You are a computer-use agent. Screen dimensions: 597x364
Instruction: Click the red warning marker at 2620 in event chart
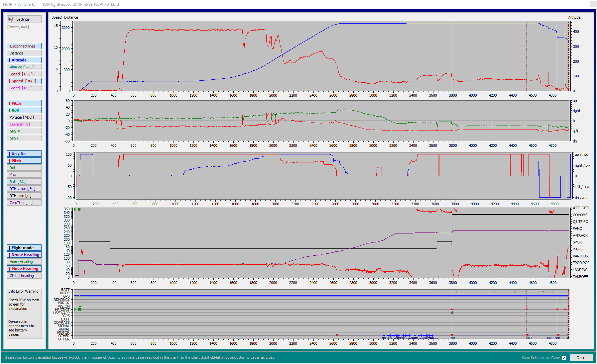coord(337,335)
